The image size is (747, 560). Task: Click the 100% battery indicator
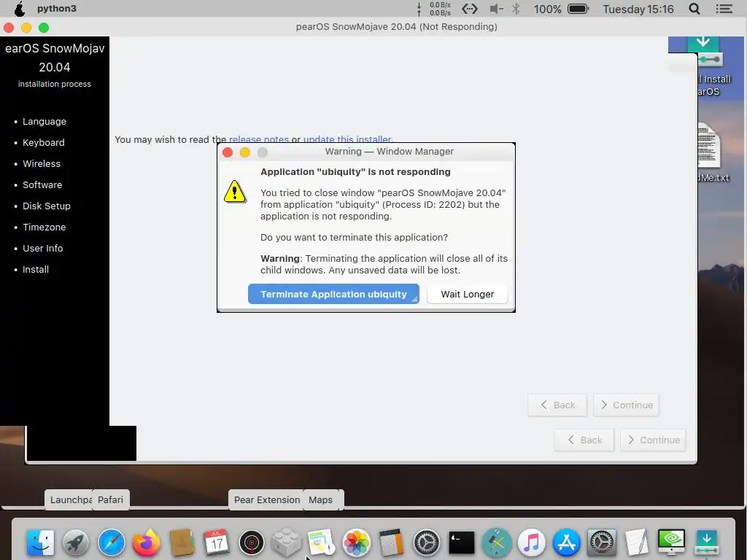coord(561,9)
